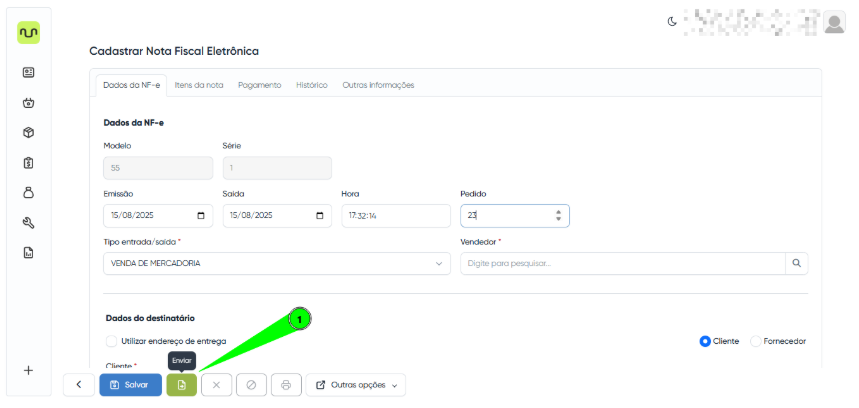This screenshot has height=408, width=859.
Task: Click the Vendedor search input field
Action: (x=620, y=263)
